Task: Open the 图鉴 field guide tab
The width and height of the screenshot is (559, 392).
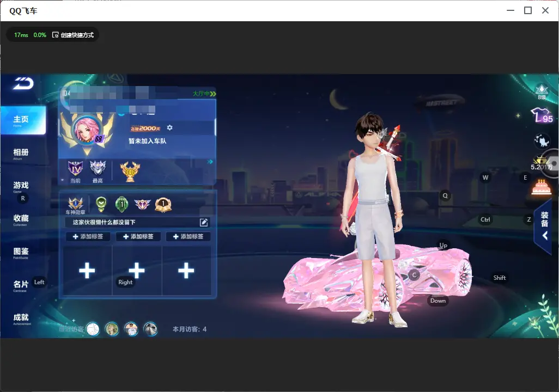Action: pos(21,252)
